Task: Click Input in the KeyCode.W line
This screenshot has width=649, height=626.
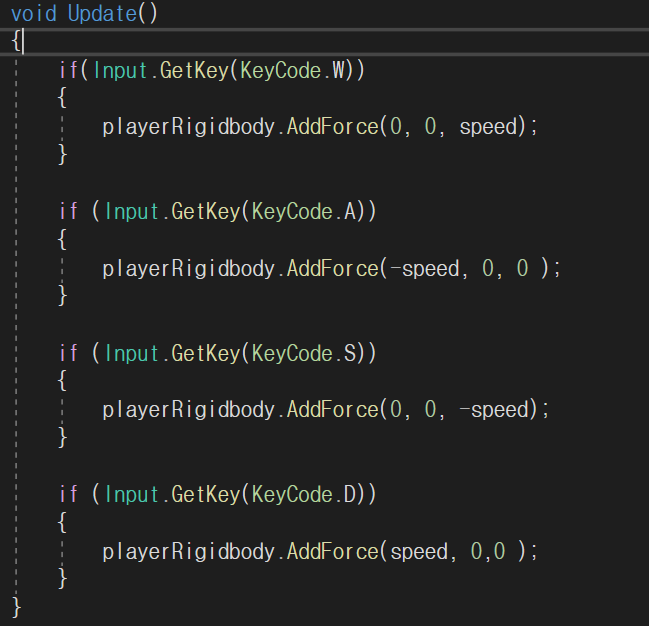Action: (120, 71)
